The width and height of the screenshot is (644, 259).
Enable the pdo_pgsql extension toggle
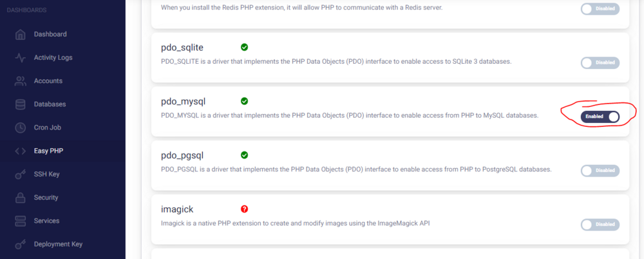(600, 171)
